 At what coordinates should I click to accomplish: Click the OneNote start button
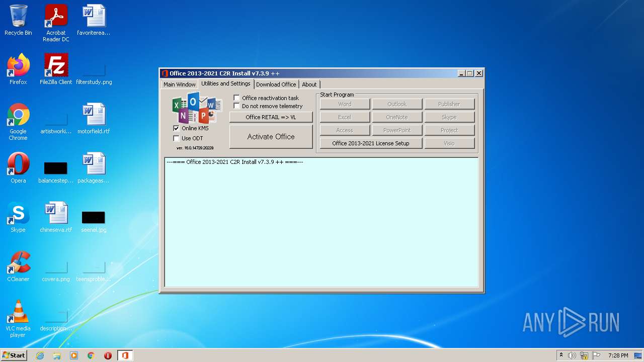[397, 117]
